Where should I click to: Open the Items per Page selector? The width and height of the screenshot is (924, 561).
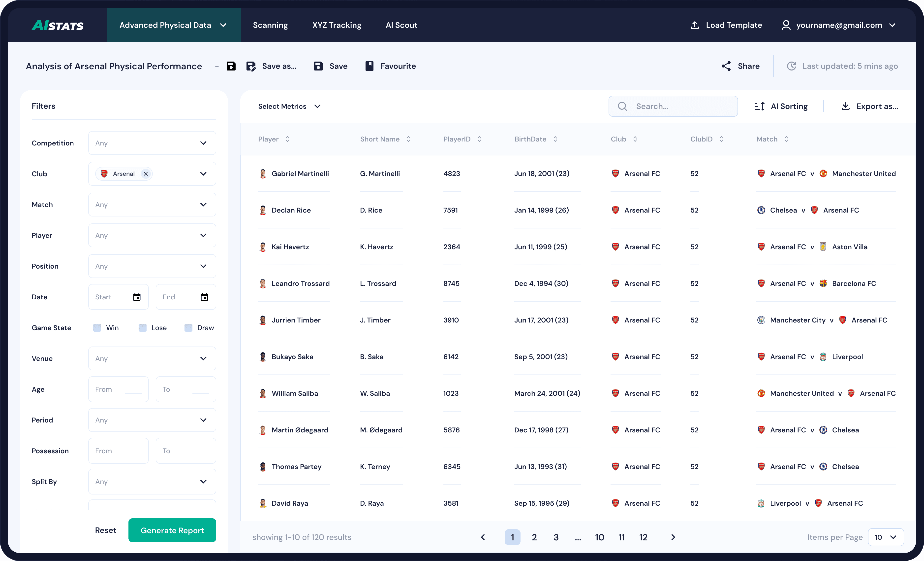click(885, 537)
